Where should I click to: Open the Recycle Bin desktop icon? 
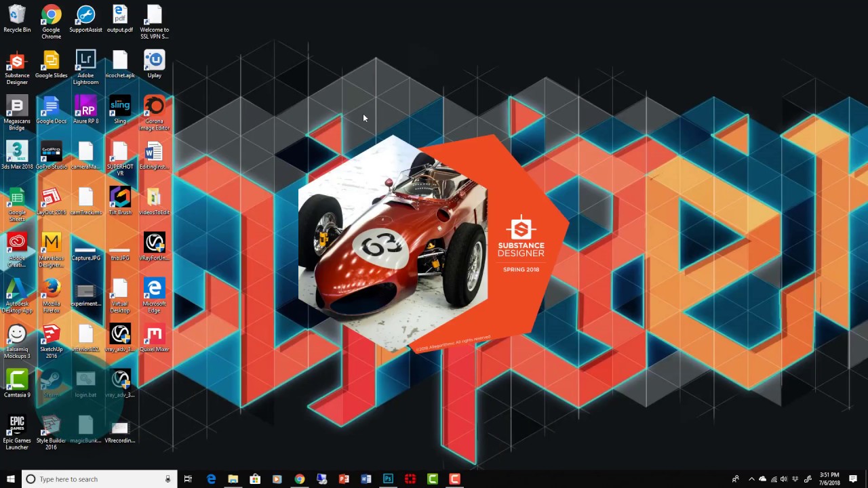pyautogui.click(x=17, y=19)
